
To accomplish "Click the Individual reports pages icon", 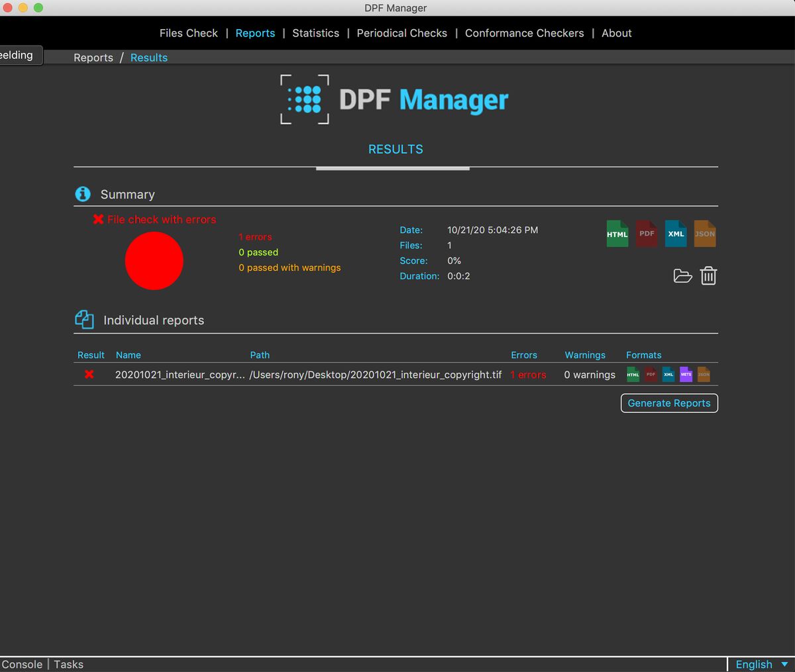I will point(85,318).
